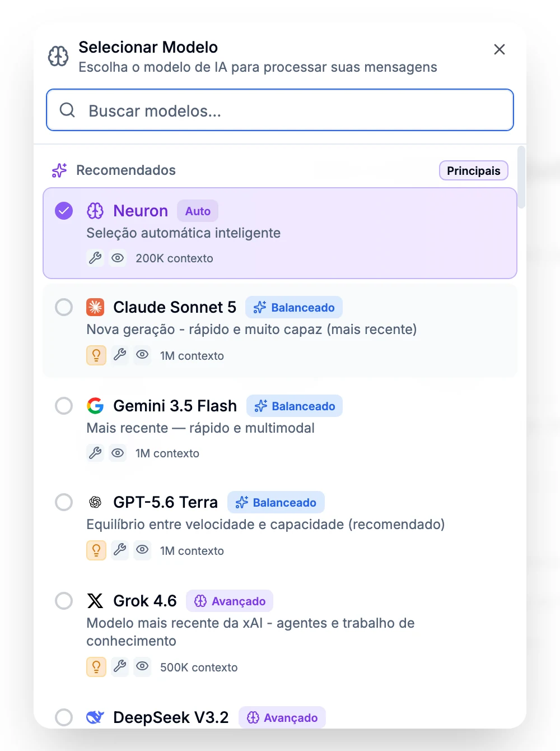This screenshot has width=560, height=751.
Task: Click Claude Sonnet 5 eye vision icon
Action: coord(143,354)
